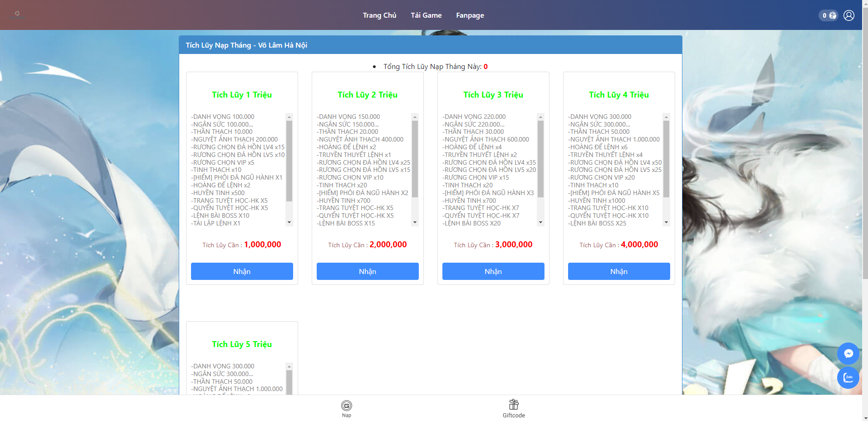The image size is (868, 421).
Task: Click the Tích Lũy 5 Triệu heading
Action: [242, 344]
